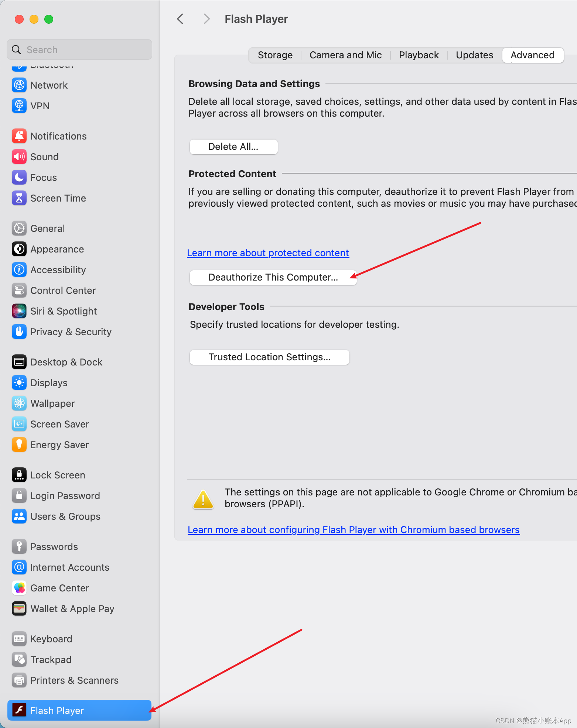Open the Trackpad icon

pyautogui.click(x=19, y=660)
